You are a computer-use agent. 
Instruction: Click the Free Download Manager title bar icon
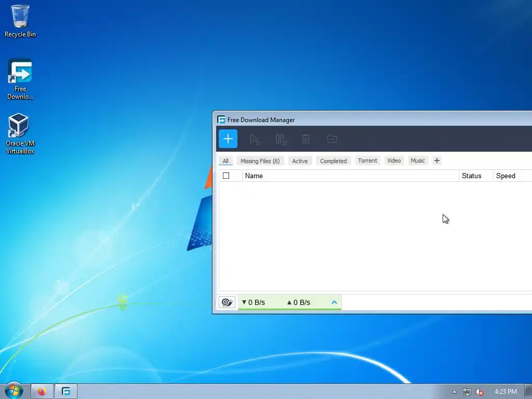pos(221,120)
